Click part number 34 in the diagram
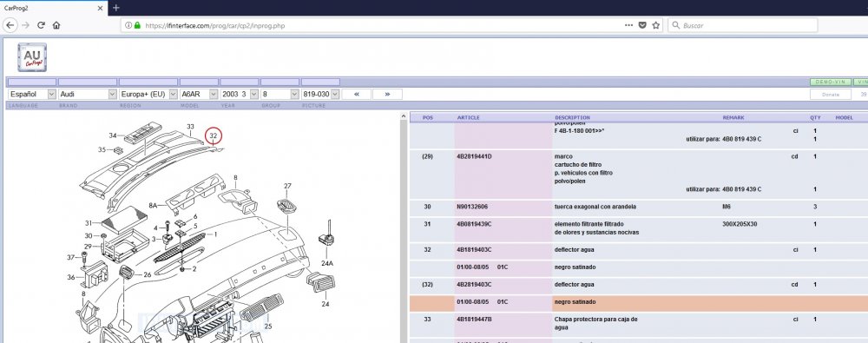 (x=113, y=135)
